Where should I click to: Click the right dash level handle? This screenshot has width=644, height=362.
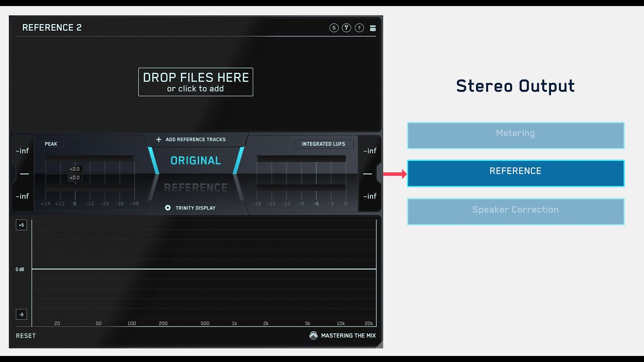[368, 174]
